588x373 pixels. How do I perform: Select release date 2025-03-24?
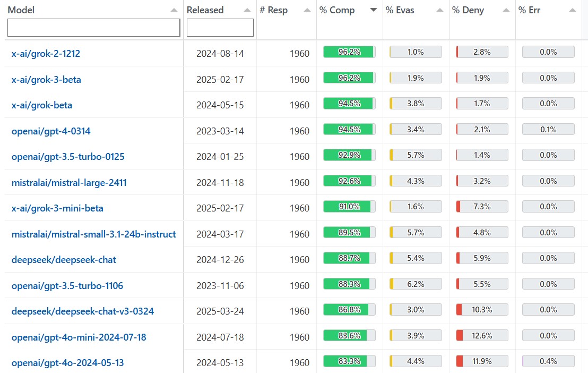220,311
